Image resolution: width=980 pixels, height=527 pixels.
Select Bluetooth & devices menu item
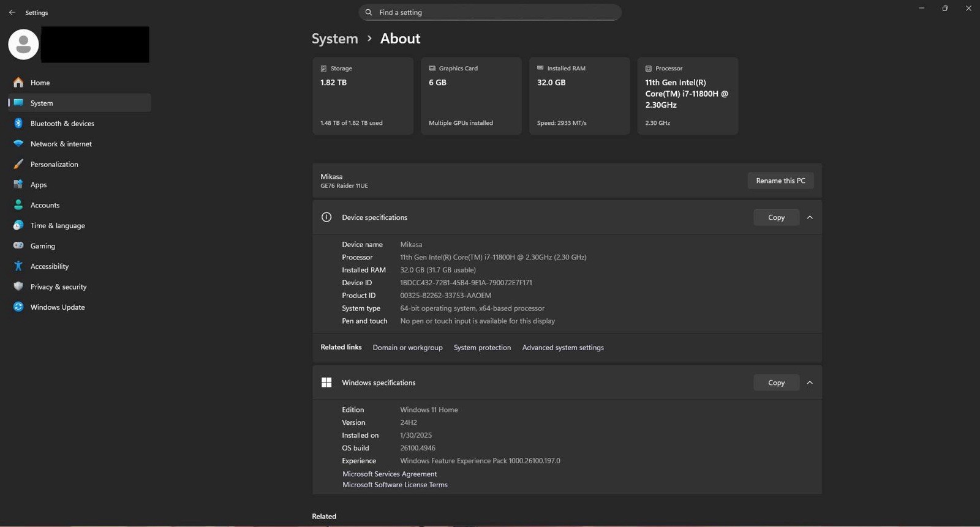[x=80, y=123]
